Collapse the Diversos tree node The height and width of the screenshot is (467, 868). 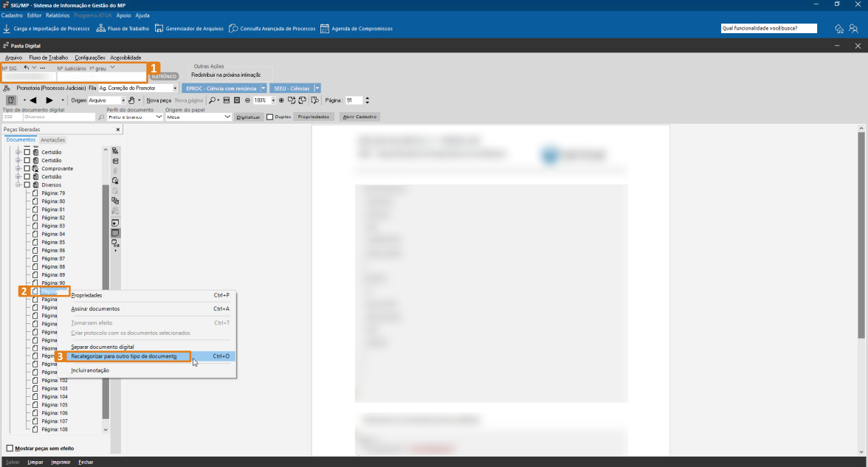(18, 185)
